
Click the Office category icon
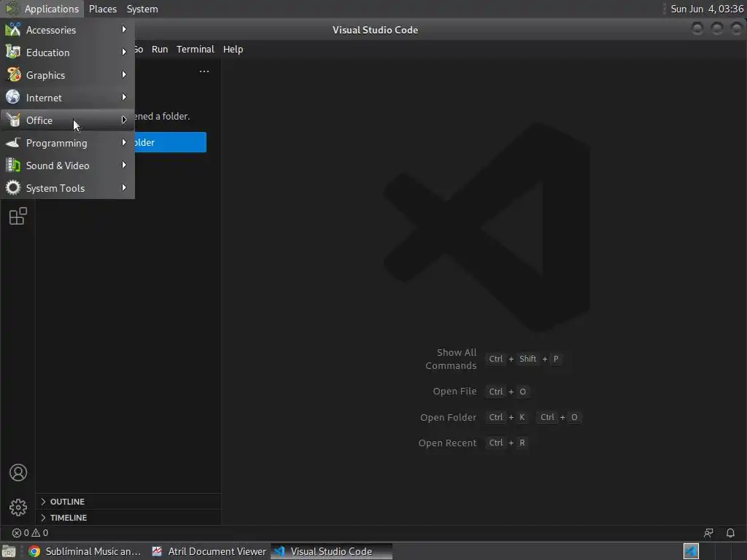pyautogui.click(x=13, y=120)
